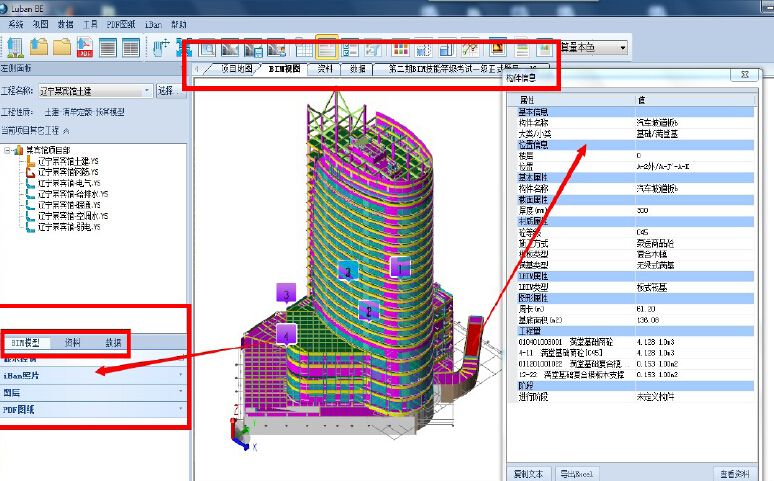Select 辽宁某宾馆土建.YS in project tree
The image size is (774, 481).
pyautogui.click(x=68, y=161)
